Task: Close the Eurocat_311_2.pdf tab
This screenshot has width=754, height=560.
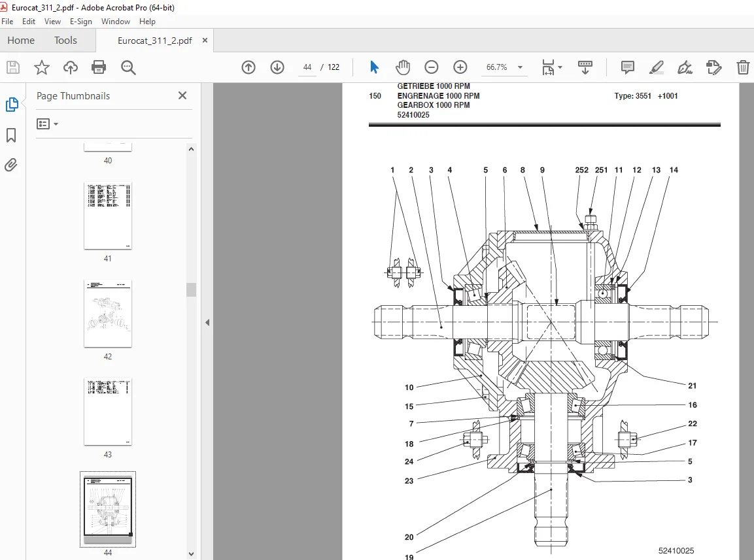Action: click(x=205, y=41)
